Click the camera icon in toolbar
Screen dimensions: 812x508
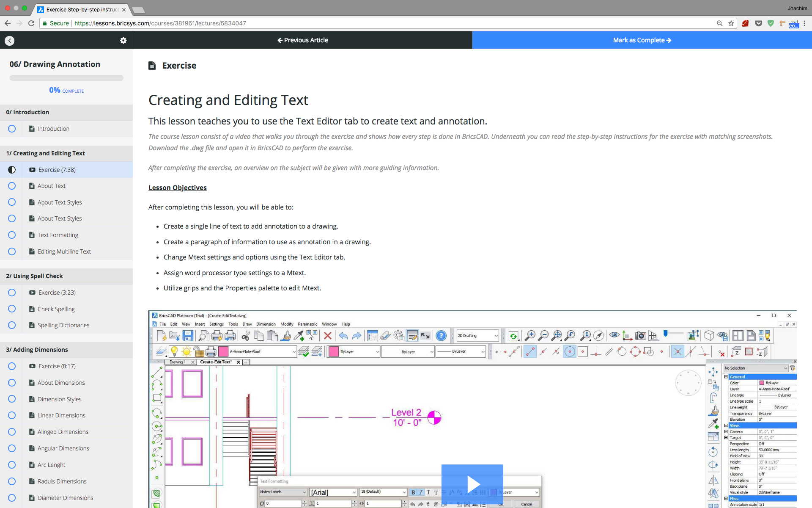[641, 336]
